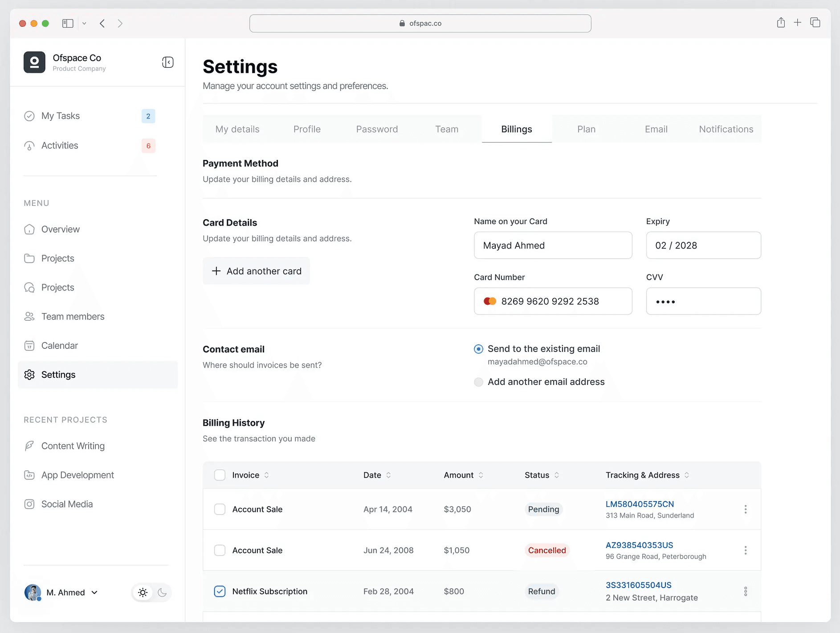Click the App Development code-folder icon

pyautogui.click(x=29, y=475)
